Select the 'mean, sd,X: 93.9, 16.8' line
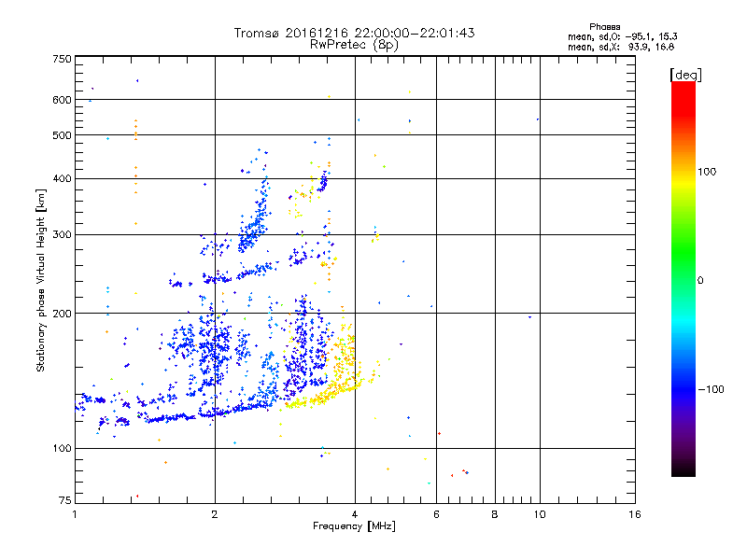Viewport: 747px width, 560px height. (x=621, y=47)
